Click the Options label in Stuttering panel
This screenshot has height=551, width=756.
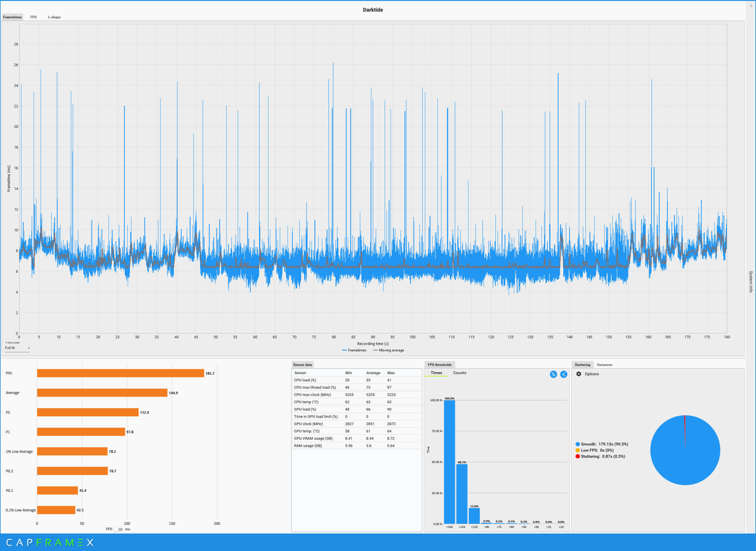(592, 374)
